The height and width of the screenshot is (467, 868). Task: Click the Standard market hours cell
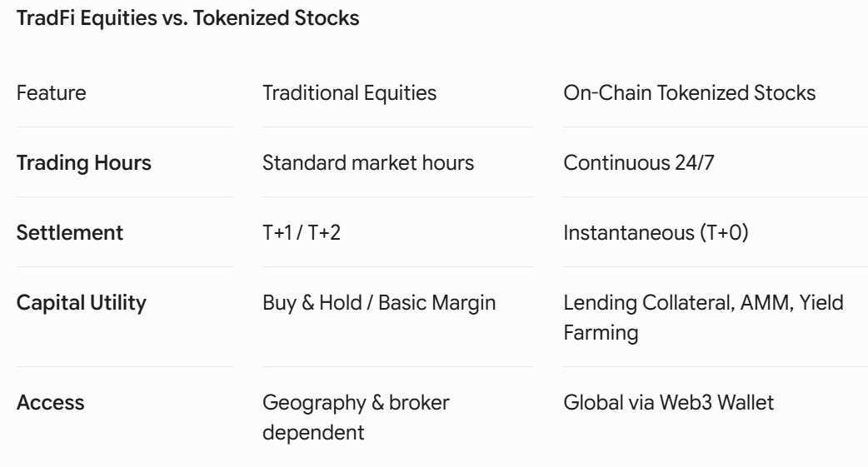pyautogui.click(x=368, y=162)
